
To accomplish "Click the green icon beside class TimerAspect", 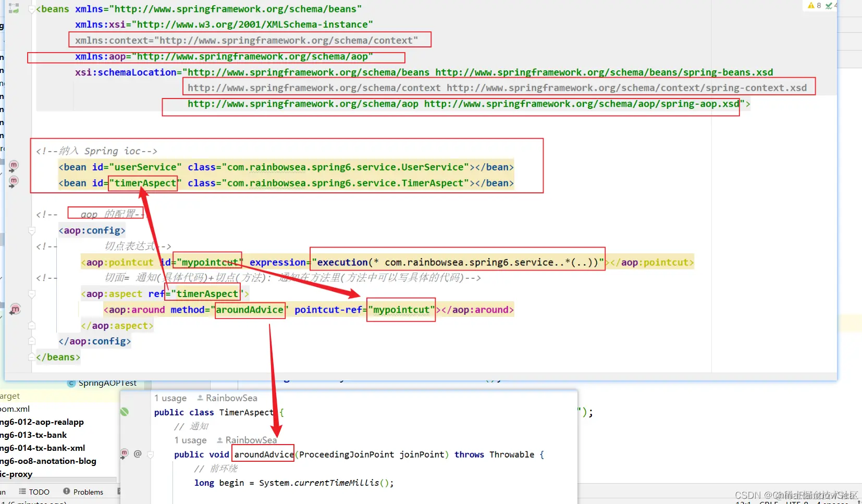I will click(125, 412).
